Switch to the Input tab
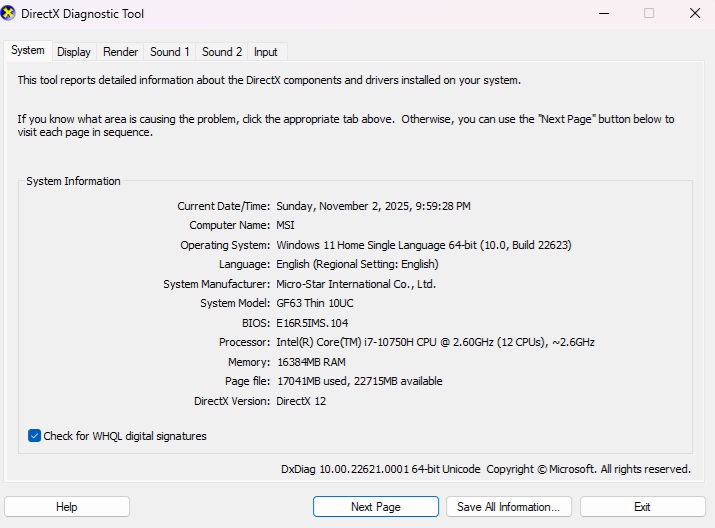This screenshot has width=715, height=528. point(266,52)
